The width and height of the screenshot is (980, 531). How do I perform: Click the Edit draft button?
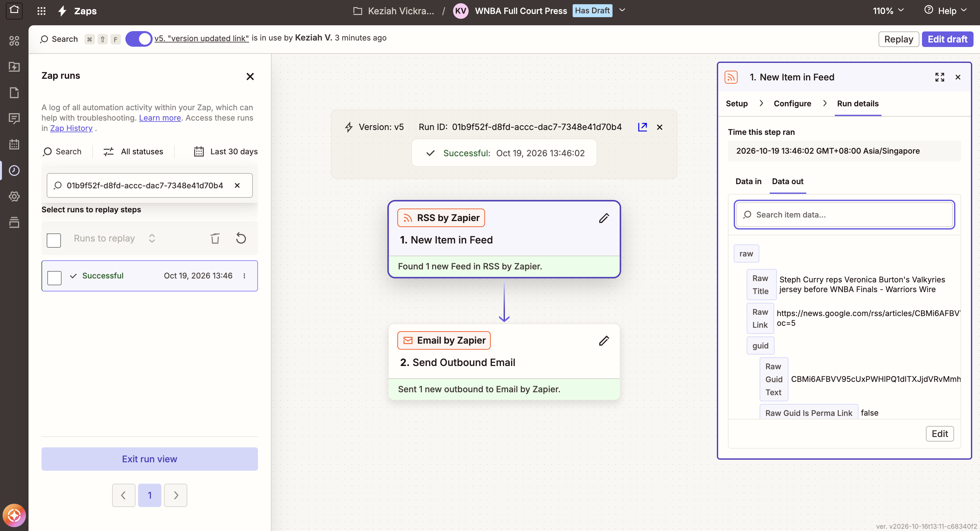(x=947, y=39)
